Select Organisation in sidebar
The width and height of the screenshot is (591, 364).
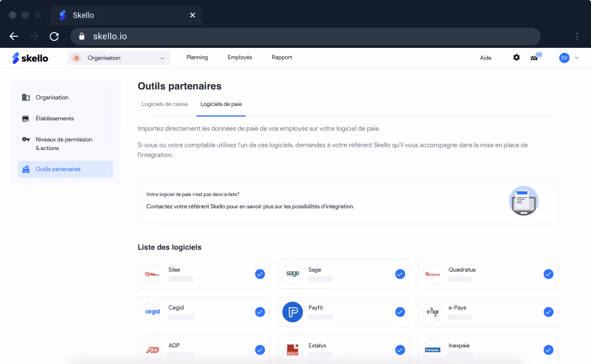pos(65,97)
